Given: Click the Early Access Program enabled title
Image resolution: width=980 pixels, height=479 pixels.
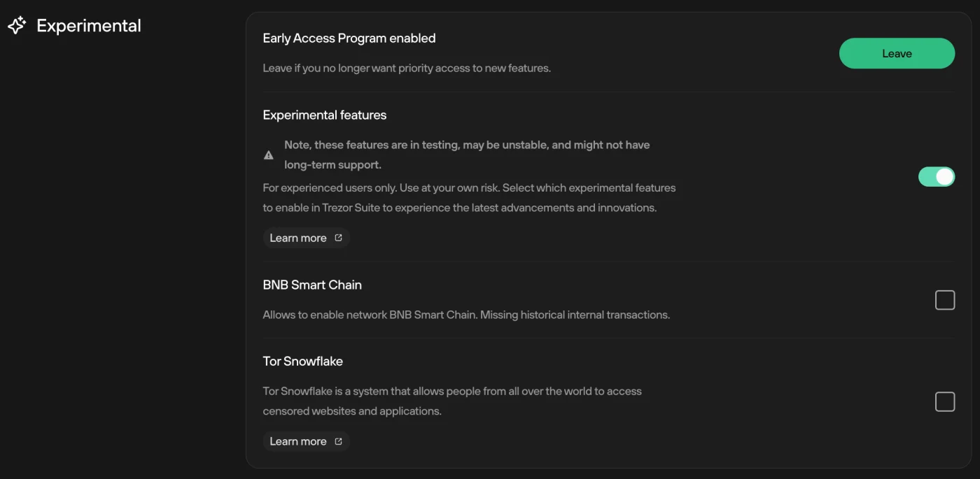Looking at the screenshot, I should [349, 38].
